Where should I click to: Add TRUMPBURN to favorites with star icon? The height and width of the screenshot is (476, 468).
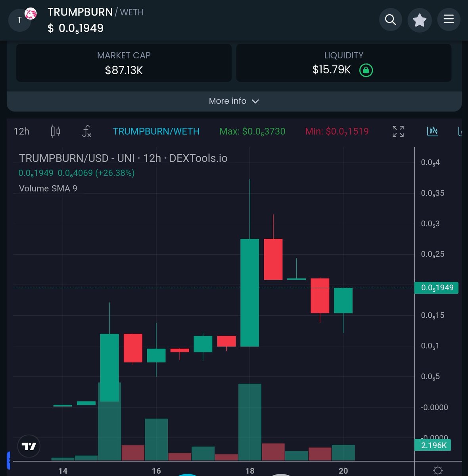click(x=420, y=20)
